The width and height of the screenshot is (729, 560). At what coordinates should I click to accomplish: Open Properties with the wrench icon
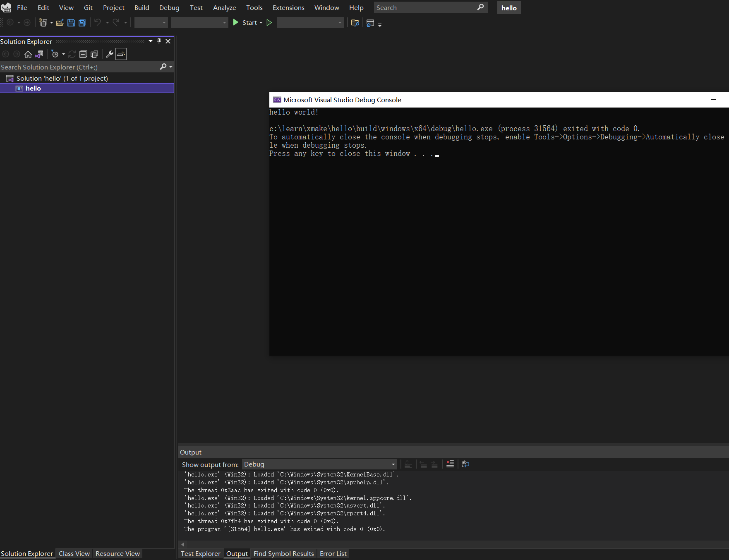tap(110, 54)
